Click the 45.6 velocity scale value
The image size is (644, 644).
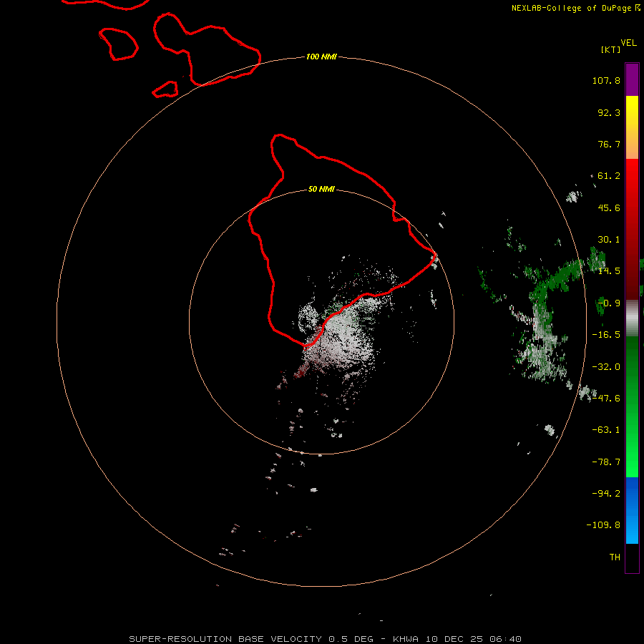pos(609,208)
